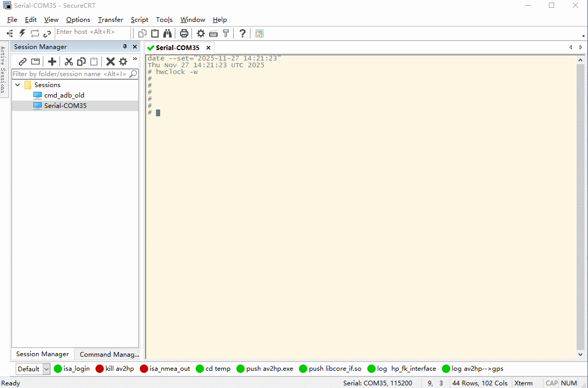The height and width of the screenshot is (388, 588).
Task: Toggle the Session Manager auto-hide pin
Action: [124, 46]
